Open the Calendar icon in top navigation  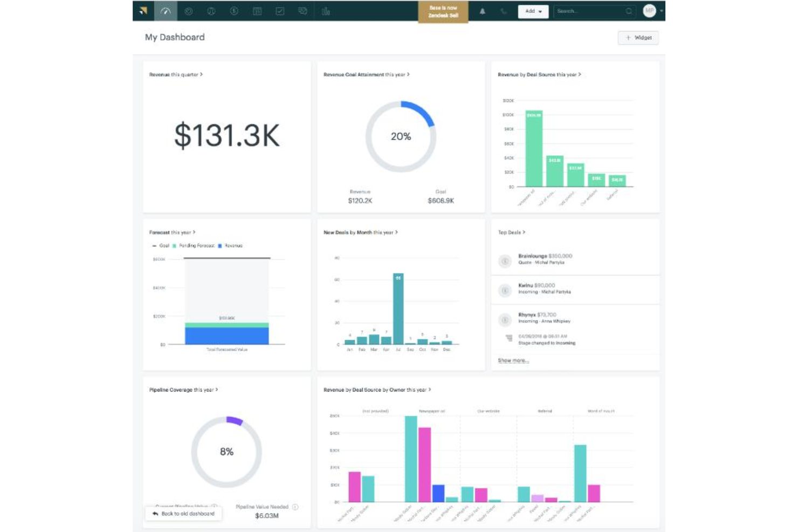(256, 11)
